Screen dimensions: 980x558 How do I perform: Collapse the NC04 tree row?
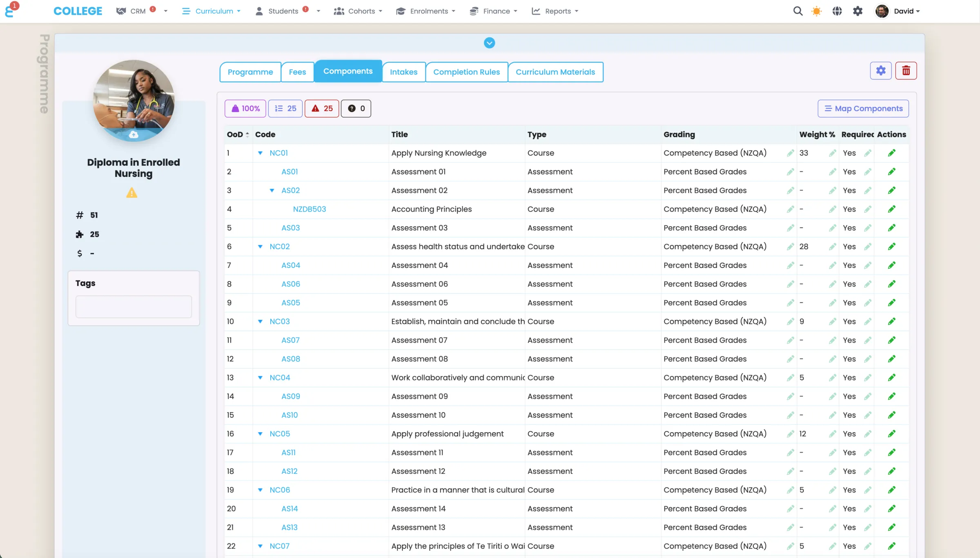click(260, 378)
